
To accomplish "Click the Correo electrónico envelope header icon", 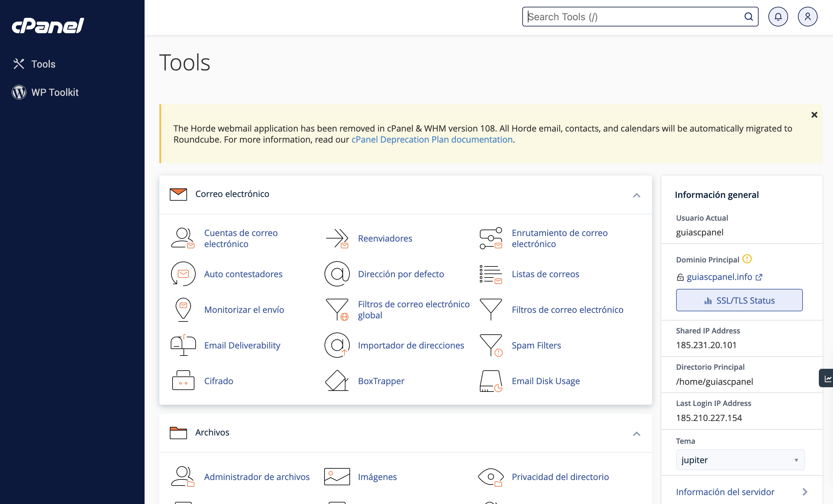I will click(178, 194).
